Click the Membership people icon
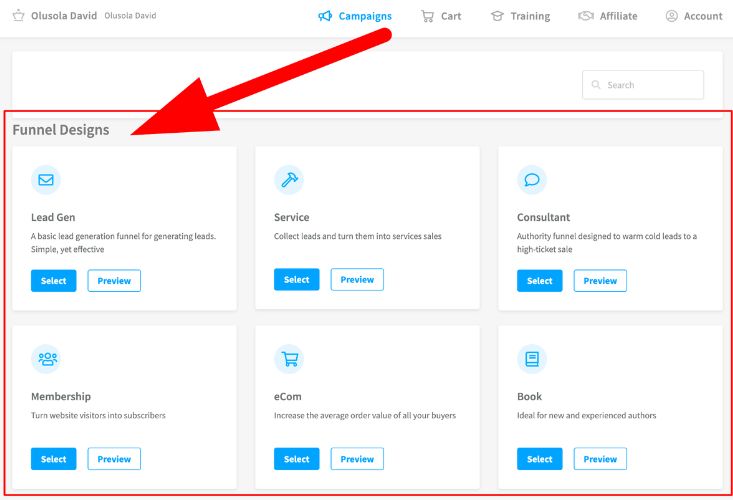Viewport: 733px width, 500px height. (x=46, y=359)
